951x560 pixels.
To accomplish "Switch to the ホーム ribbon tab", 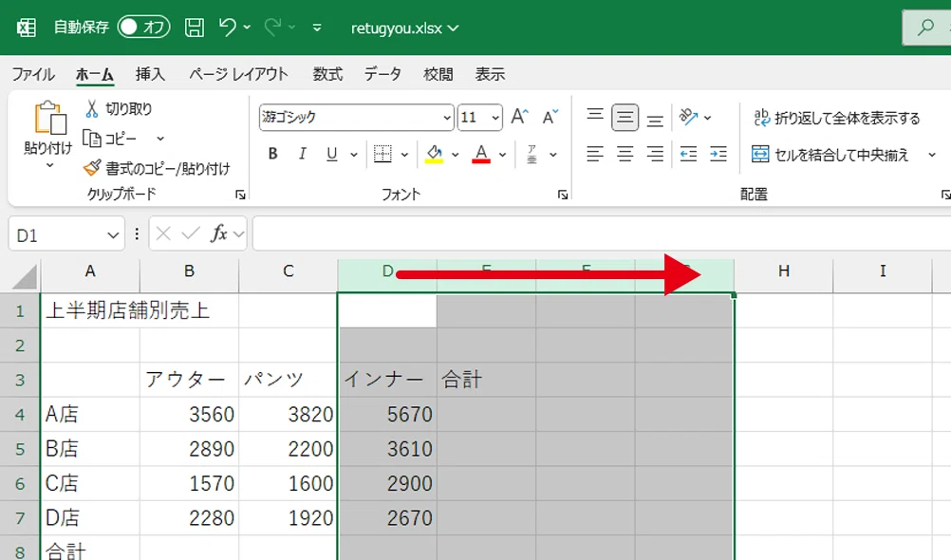I will coord(95,74).
